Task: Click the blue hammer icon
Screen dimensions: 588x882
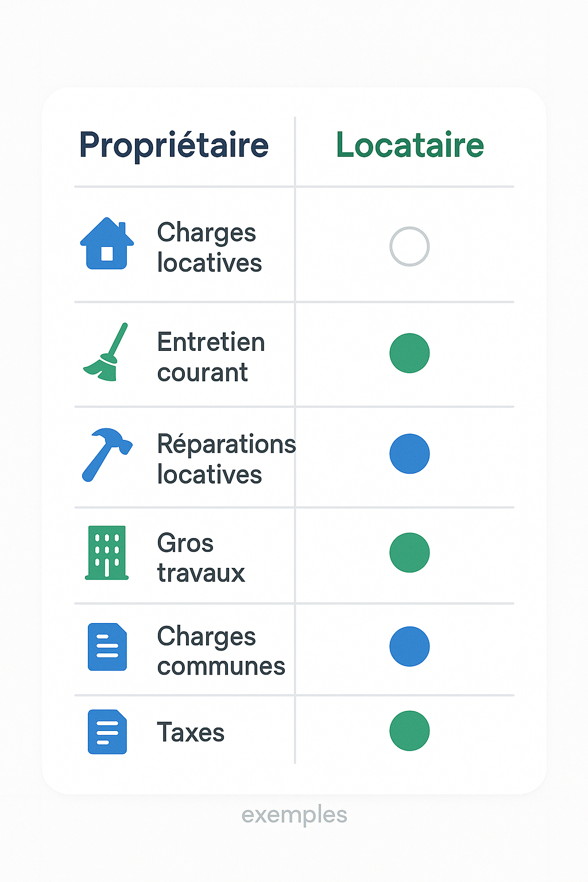Action: click(x=107, y=454)
